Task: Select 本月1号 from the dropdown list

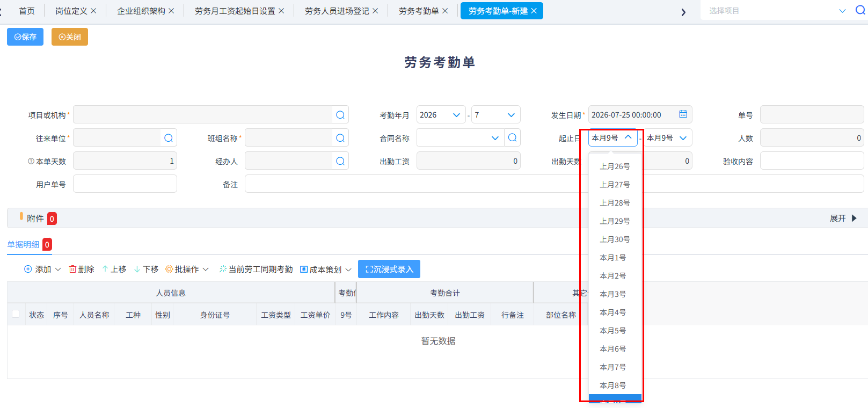Action: 615,258
